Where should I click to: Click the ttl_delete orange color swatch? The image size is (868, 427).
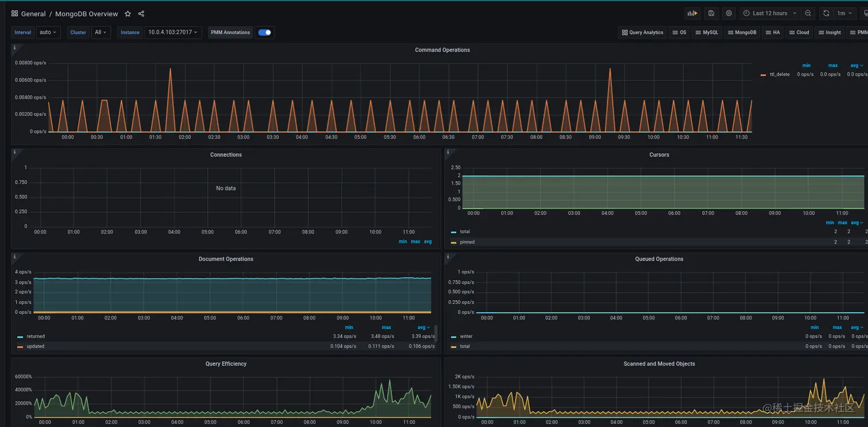tap(764, 75)
